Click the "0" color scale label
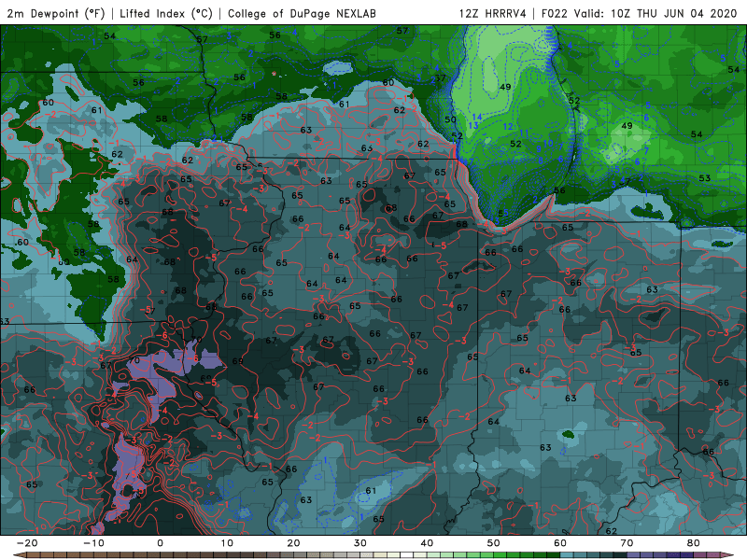Image resolution: width=747 pixels, height=560 pixels. tap(160, 543)
